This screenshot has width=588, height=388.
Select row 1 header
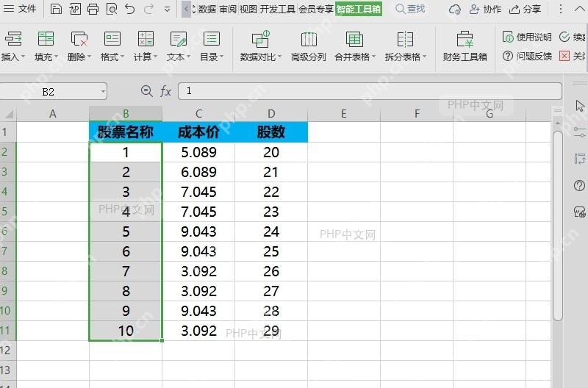tap(7, 132)
